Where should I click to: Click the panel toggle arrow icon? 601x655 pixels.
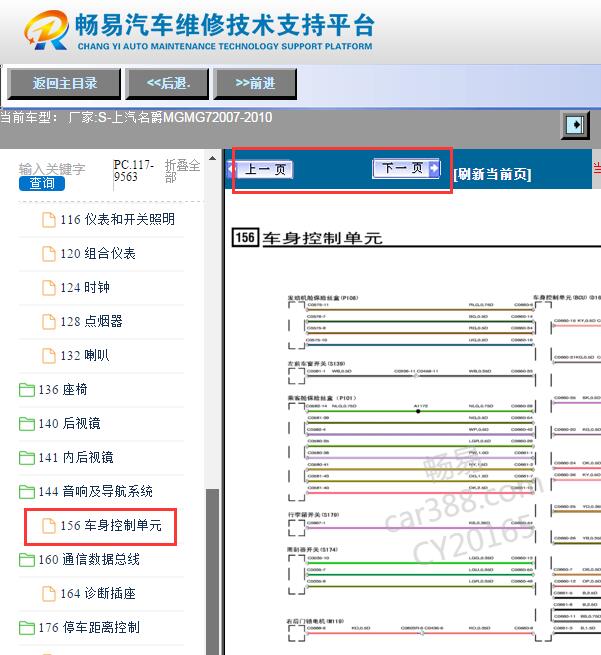tap(575, 125)
